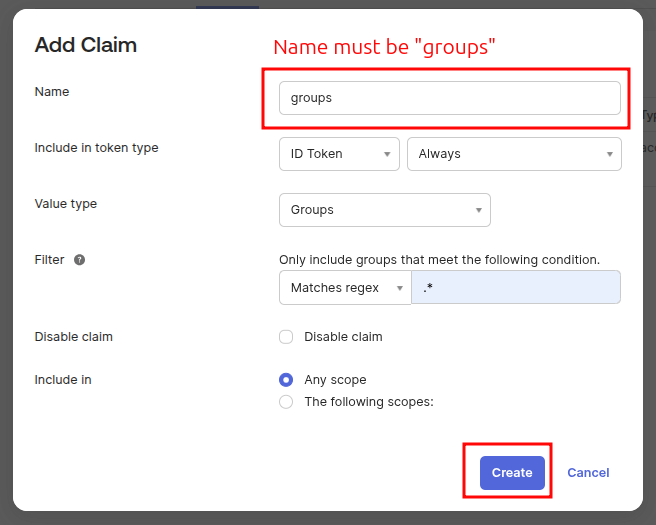Viewport: 656px width, 525px height.
Task: Click the Create button
Action: (512, 473)
